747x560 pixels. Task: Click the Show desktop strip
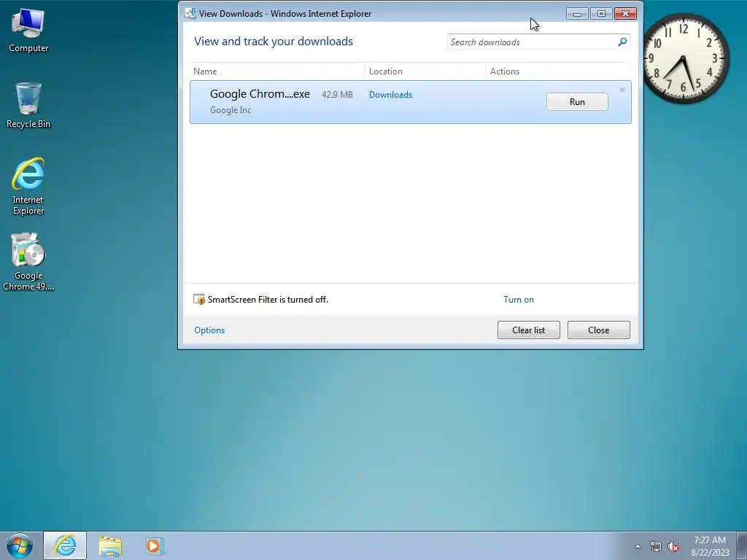742,545
